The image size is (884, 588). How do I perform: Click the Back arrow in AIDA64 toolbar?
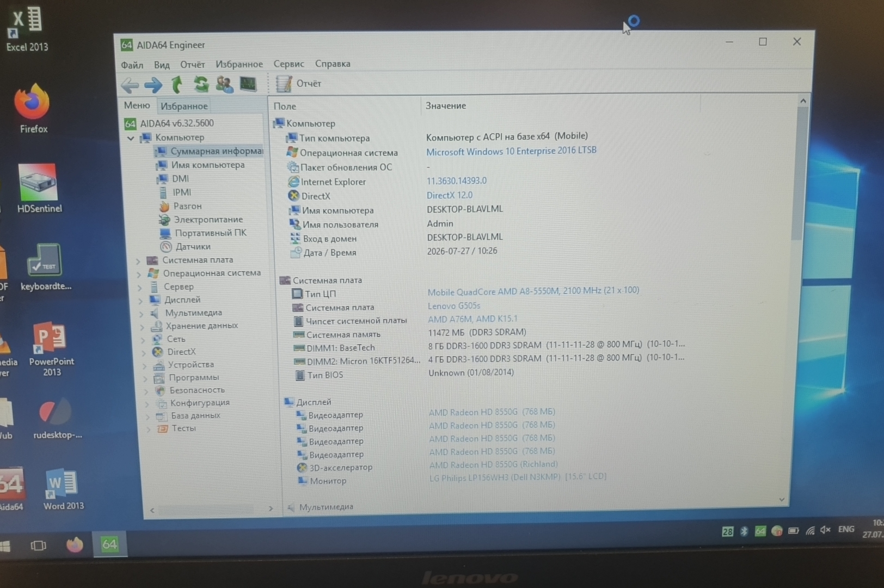(x=130, y=85)
